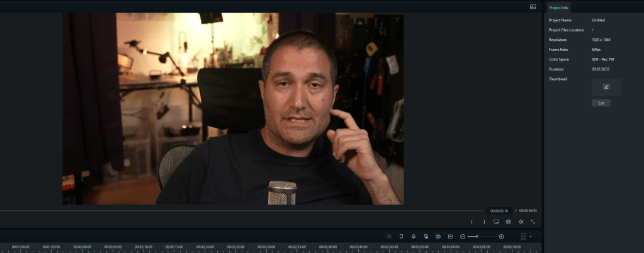This screenshot has width=644, height=253.
Task: Zoom in timeline with the plus circle
Action: (501, 237)
